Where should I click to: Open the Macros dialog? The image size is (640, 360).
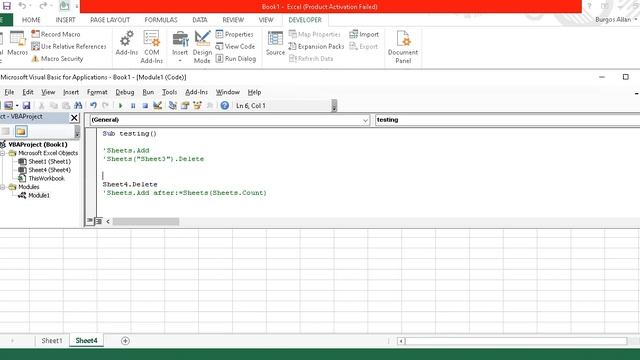coord(18,43)
